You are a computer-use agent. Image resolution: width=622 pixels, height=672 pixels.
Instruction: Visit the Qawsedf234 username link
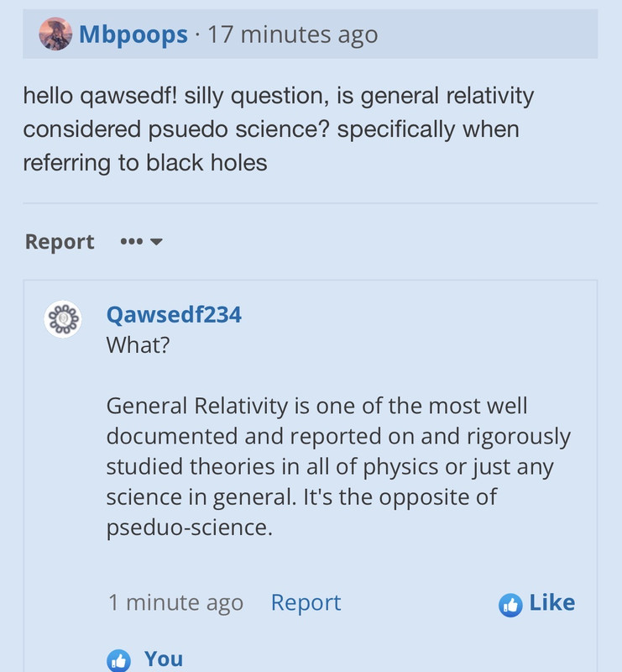pyautogui.click(x=174, y=314)
